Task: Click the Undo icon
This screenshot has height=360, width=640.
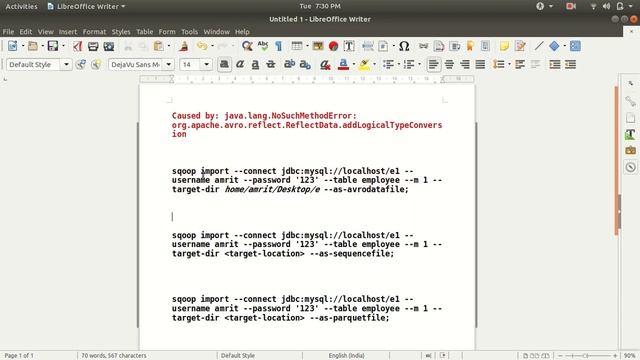Action: pyautogui.click(x=202, y=46)
